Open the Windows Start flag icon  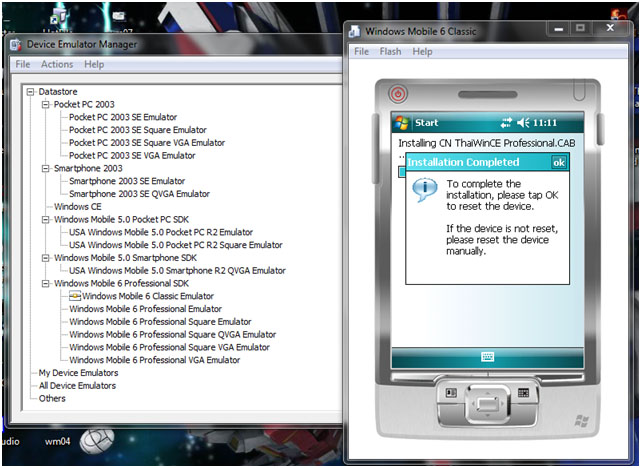click(402, 123)
